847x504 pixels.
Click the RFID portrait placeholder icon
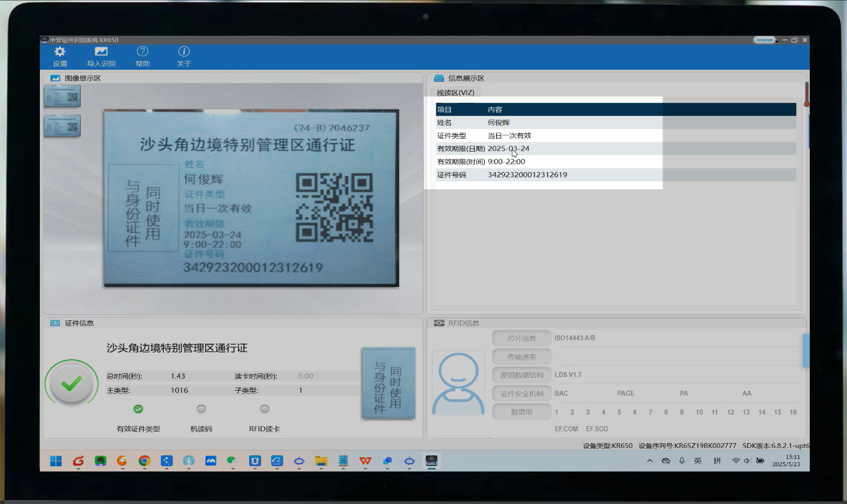[458, 383]
